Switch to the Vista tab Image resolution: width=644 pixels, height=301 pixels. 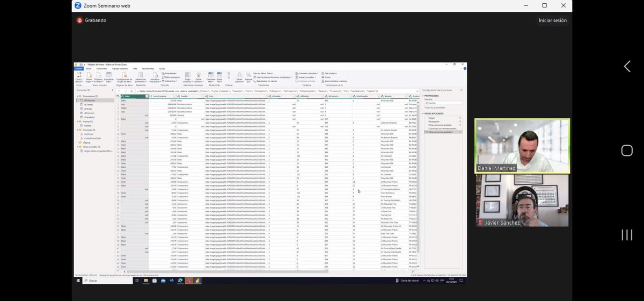tap(135, 69)
